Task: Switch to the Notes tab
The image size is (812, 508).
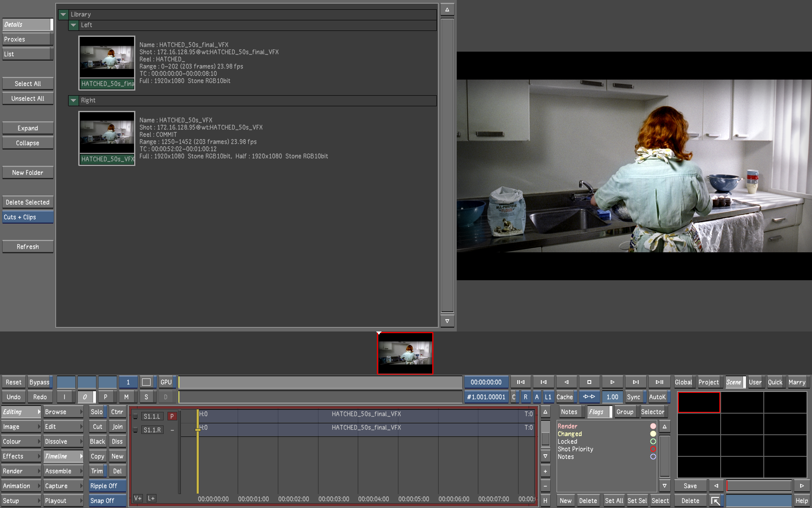Action: (569, 412)
